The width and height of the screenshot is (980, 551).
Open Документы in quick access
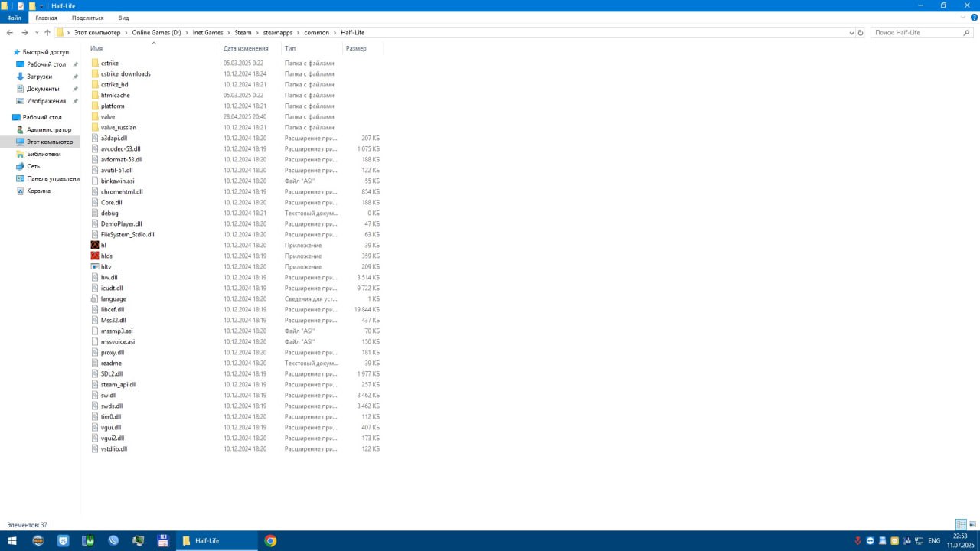(x=42, y=89)
